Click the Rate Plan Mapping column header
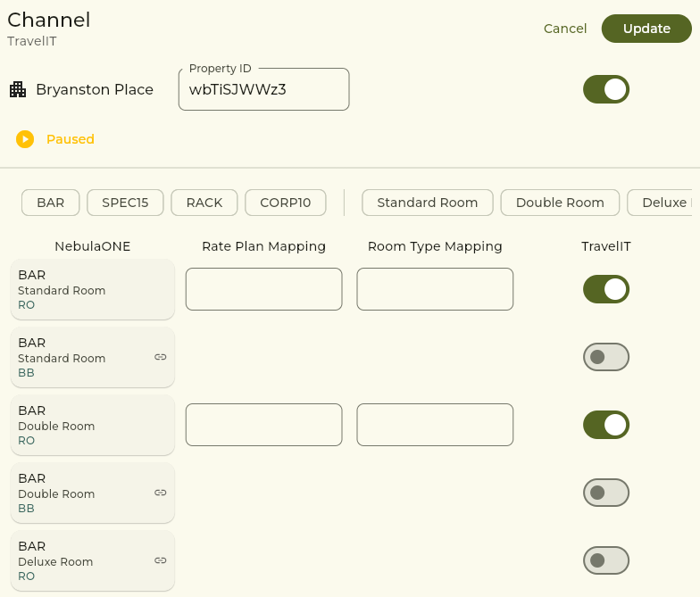This screenshot has width=700, height=597. point(264,246)
